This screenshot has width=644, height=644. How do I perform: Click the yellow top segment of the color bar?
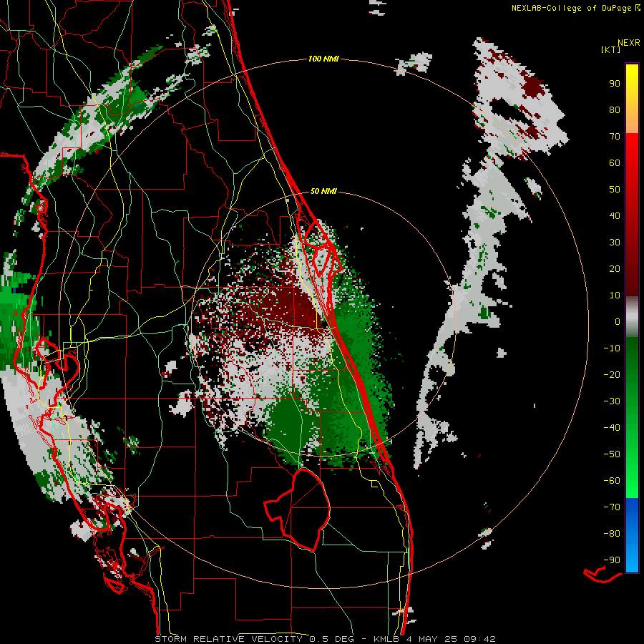click(x=632, y=99)
